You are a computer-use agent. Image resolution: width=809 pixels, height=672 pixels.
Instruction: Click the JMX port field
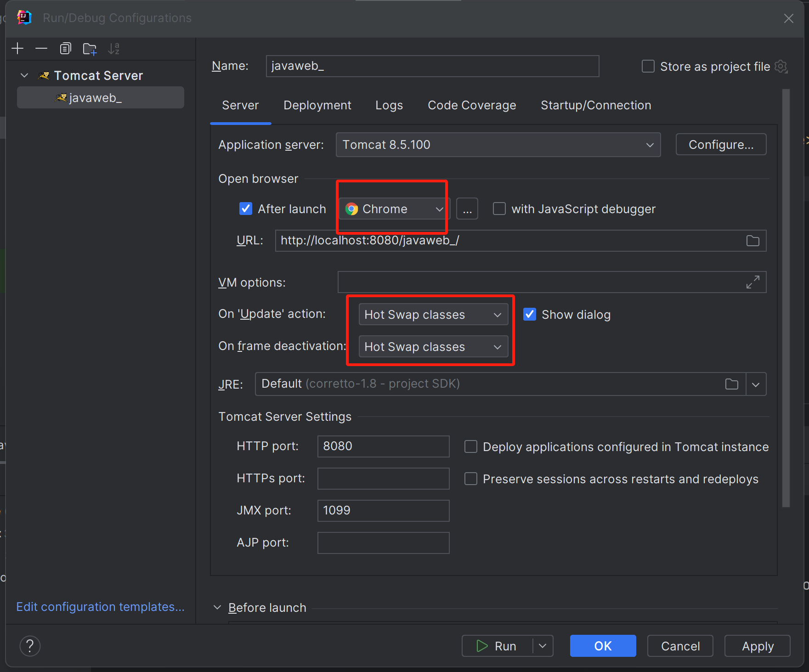coord(383,511)
